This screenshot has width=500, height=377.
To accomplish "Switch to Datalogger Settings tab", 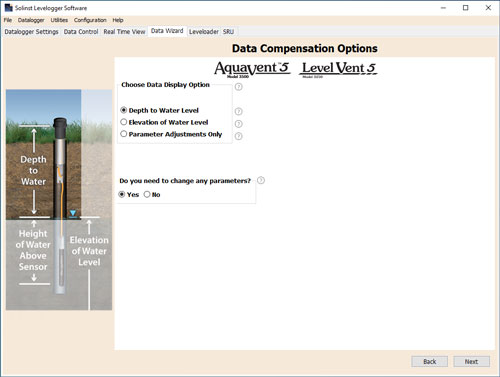I will tap(31, 32).
